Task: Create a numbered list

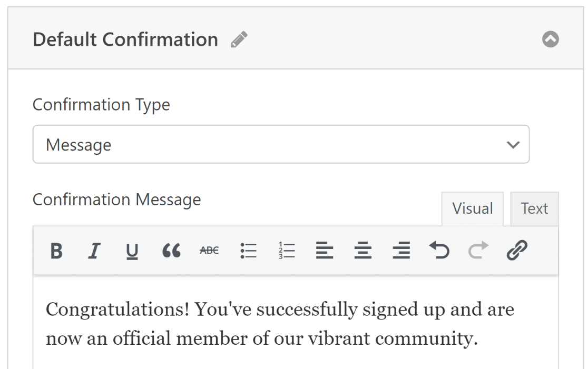Action: (287, 251)
